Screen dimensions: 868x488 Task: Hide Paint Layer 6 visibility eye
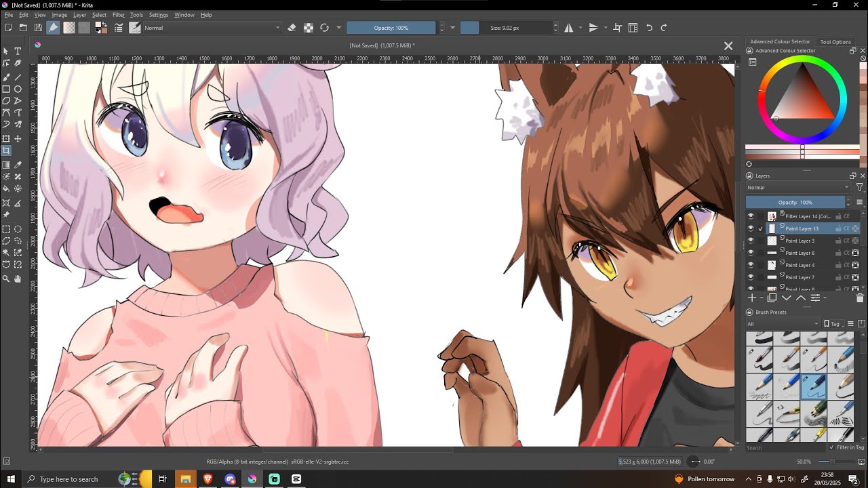(x=751, y=253)
